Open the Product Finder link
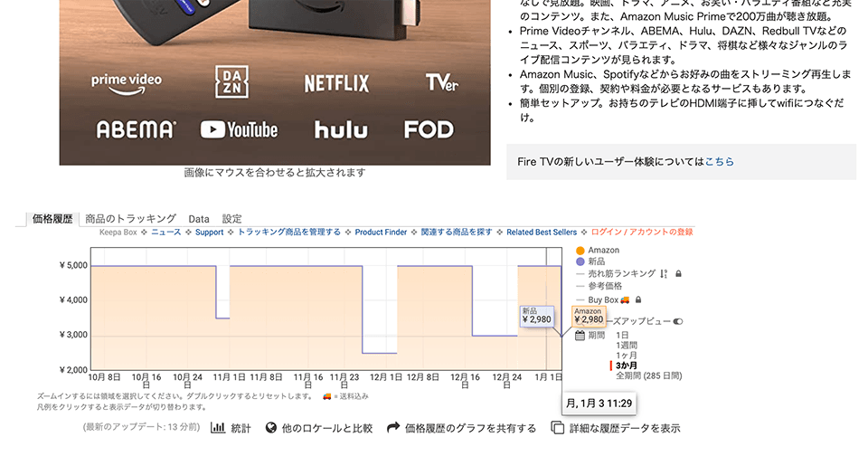868x456 pixels. tap(381, 233)
